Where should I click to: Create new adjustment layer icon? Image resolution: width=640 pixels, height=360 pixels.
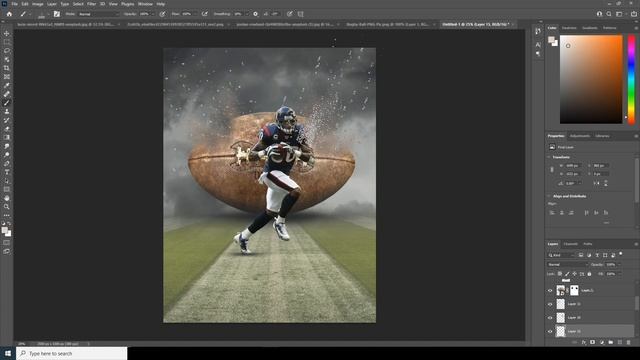(x=602, y=342)
